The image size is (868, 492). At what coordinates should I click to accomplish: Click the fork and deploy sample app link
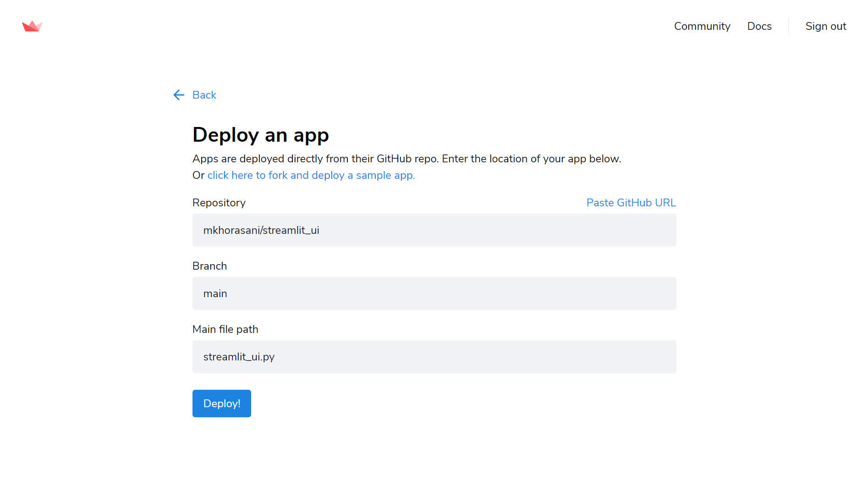311,175
